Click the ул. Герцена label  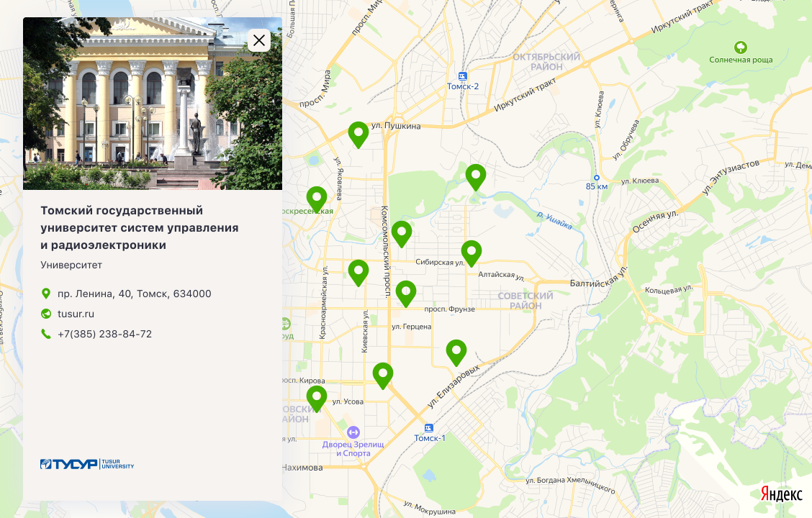(x=412, y=327)
